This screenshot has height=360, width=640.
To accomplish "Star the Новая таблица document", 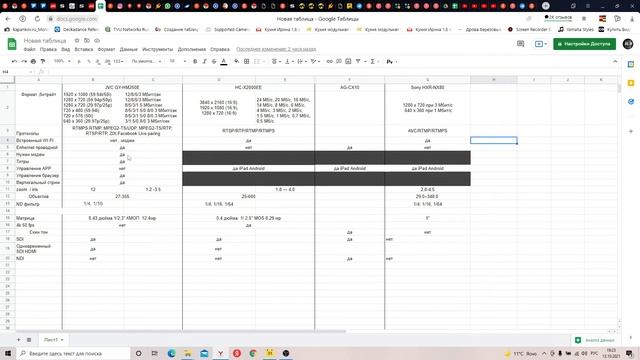I will click(77, 40).
